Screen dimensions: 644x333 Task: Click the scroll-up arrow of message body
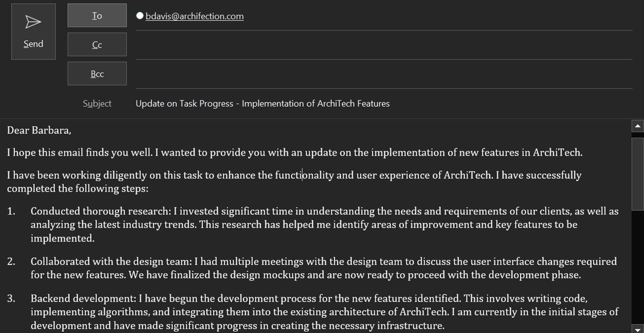pyautogui.click(x=638, y=125)
